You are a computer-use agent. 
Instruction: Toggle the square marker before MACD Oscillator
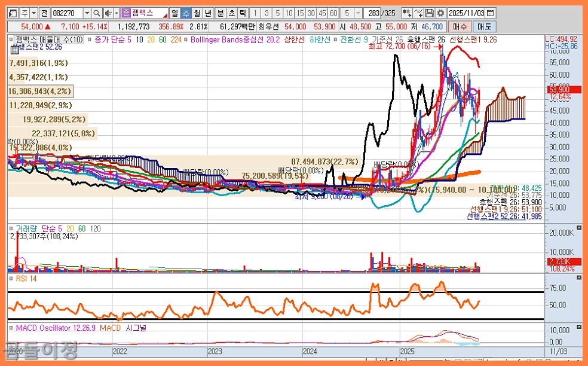pos(11,328)
